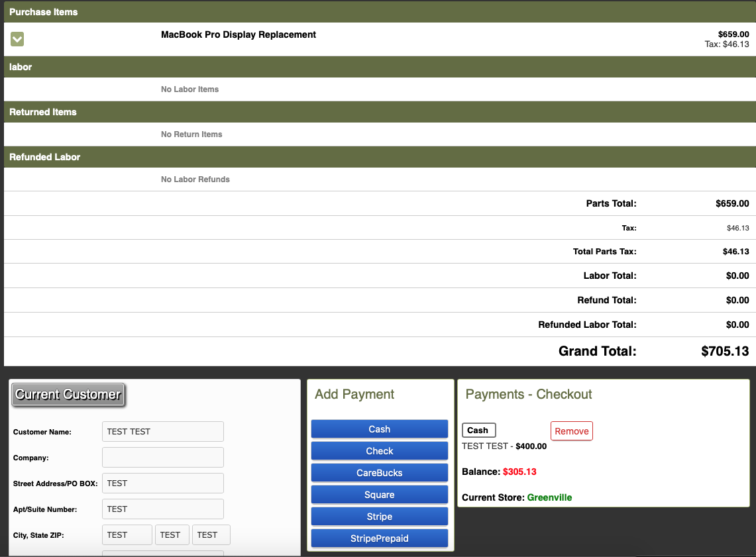Focus the Street Address/PO BOX field
This screenshot has width=756, height=557.
tap(162, 483)
